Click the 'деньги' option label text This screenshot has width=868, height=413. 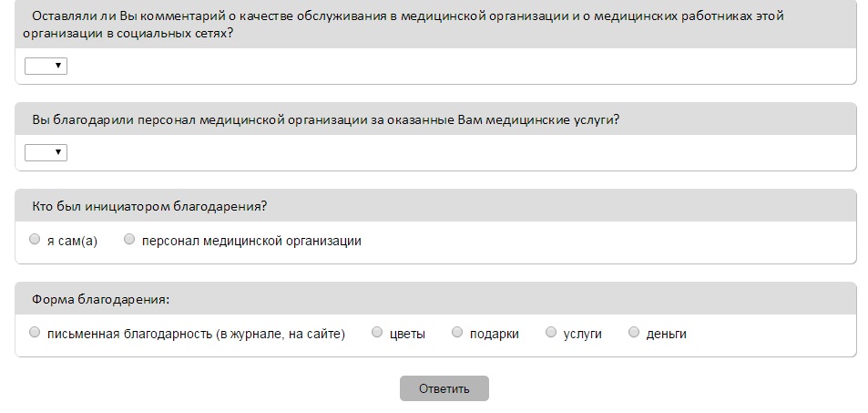[x=666, y=335]
